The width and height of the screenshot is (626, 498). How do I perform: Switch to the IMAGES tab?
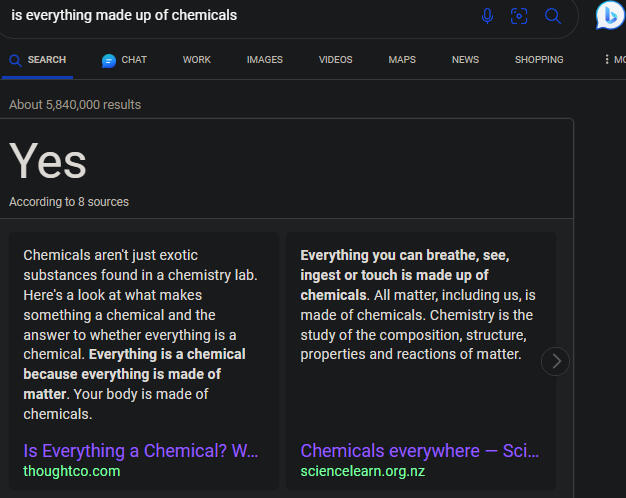click(x=264, y=60)
